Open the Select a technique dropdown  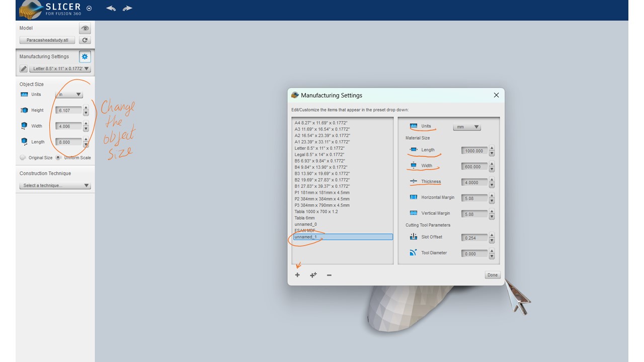coord(55,186)
